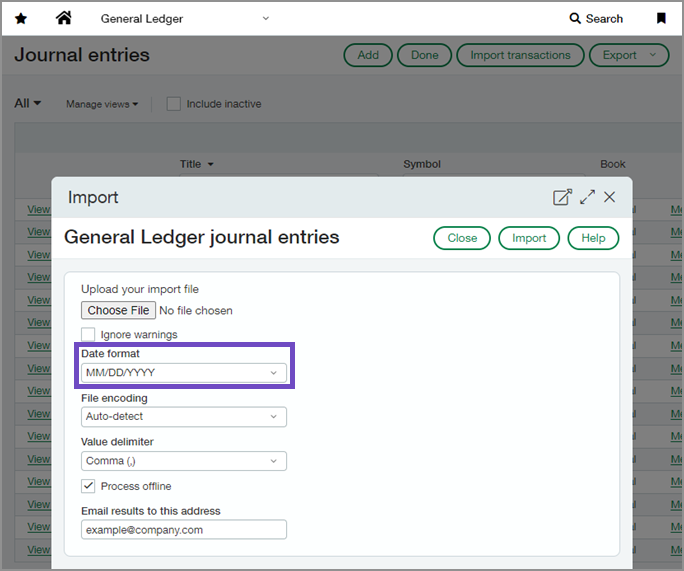Click the Help button in dialog
Screen dimensions: 684x571
593,238
